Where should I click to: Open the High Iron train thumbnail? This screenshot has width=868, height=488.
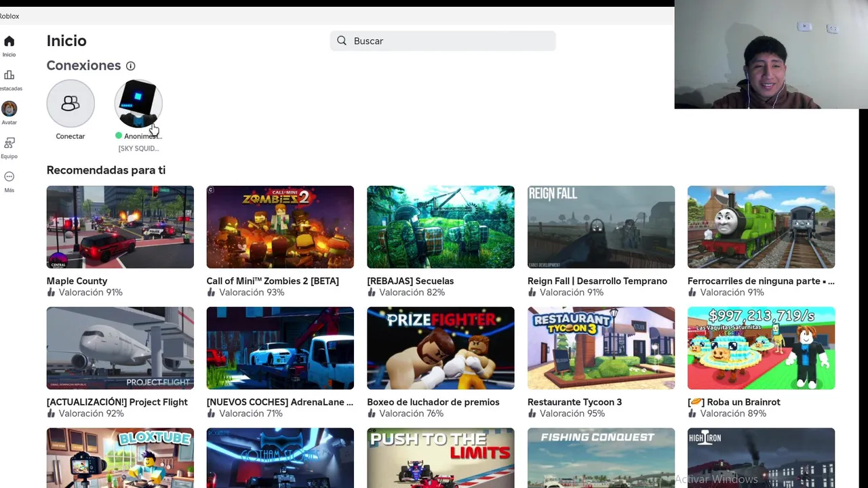[x=761, y=458]
